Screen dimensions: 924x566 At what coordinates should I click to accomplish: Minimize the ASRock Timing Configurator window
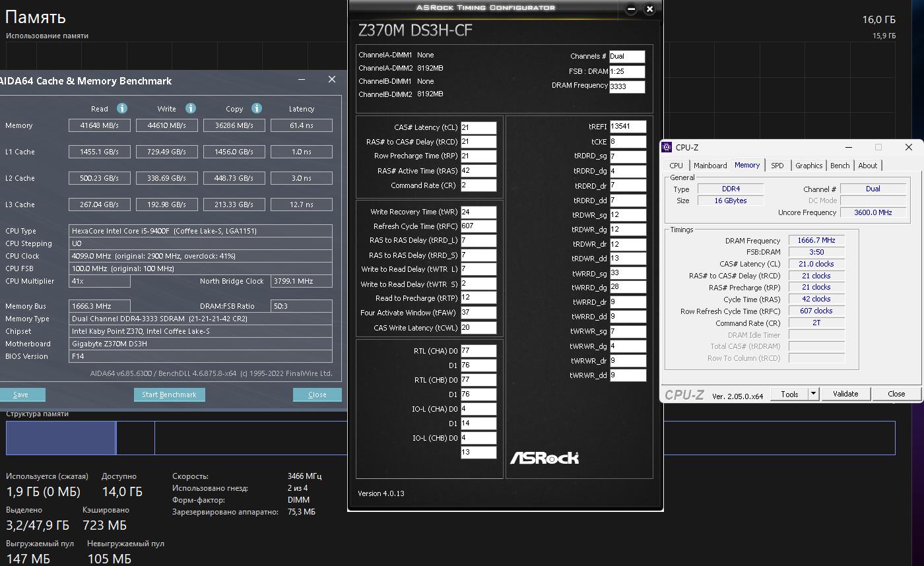632,9
